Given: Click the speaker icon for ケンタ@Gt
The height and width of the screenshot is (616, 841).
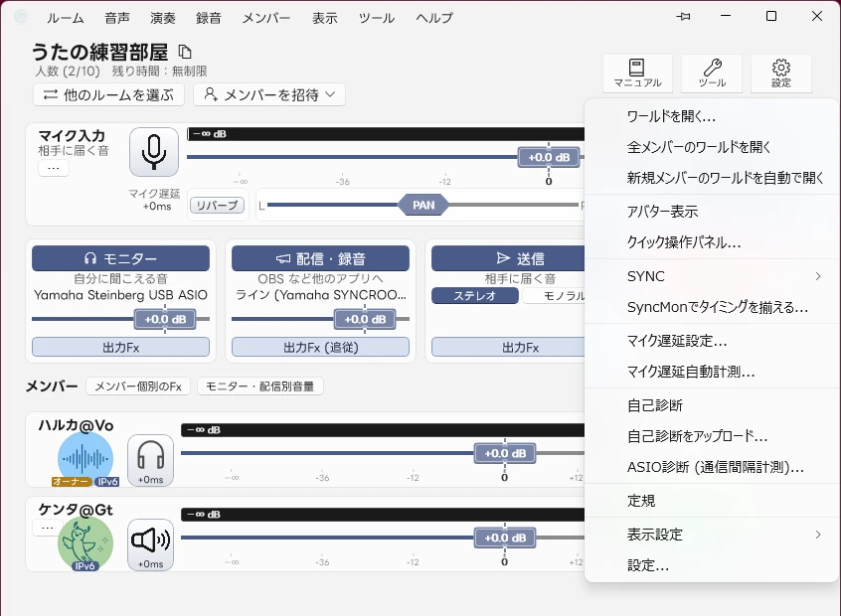Looking at the screenshot, I should 151,544.
